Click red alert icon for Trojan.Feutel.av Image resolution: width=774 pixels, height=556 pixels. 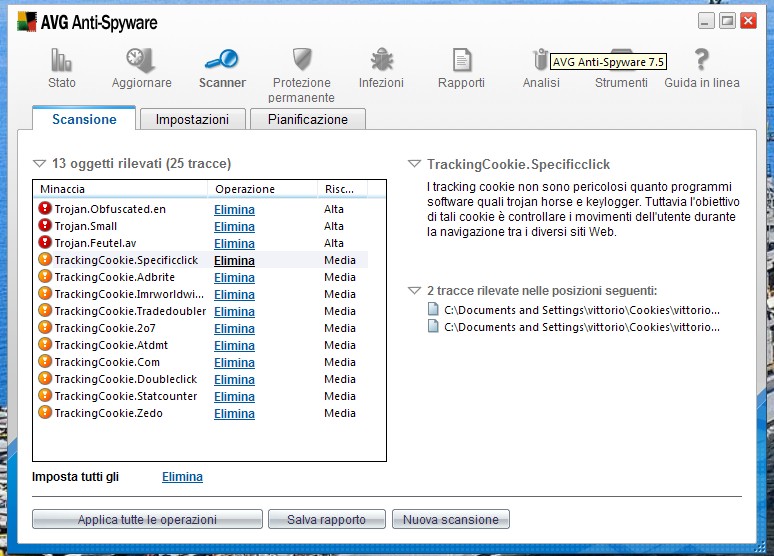[45, 242]
